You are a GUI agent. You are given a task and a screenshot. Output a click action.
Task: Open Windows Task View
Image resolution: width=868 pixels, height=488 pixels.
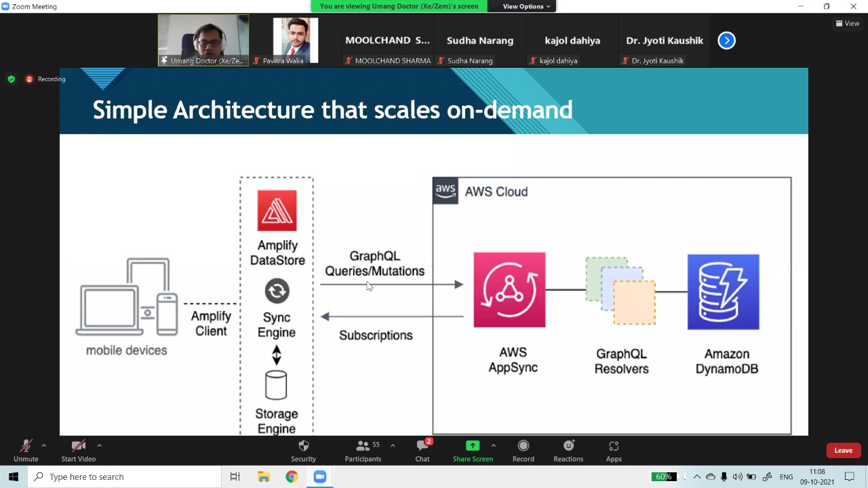(x=235, y=476)
